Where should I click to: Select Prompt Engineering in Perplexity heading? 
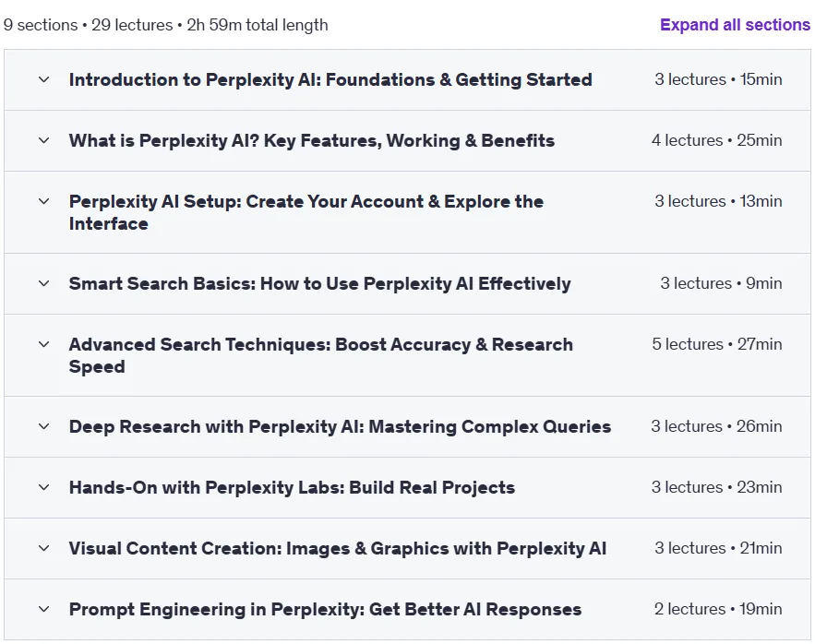326,609
